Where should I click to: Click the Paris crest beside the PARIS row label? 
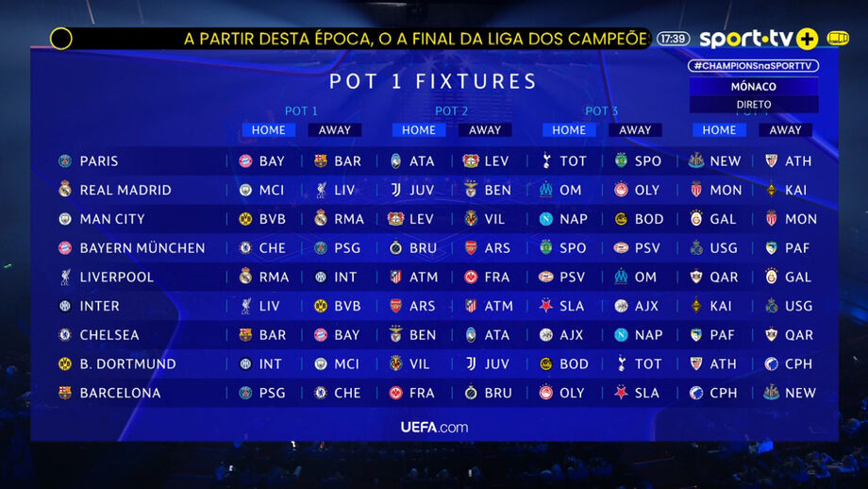coord(65,161)
